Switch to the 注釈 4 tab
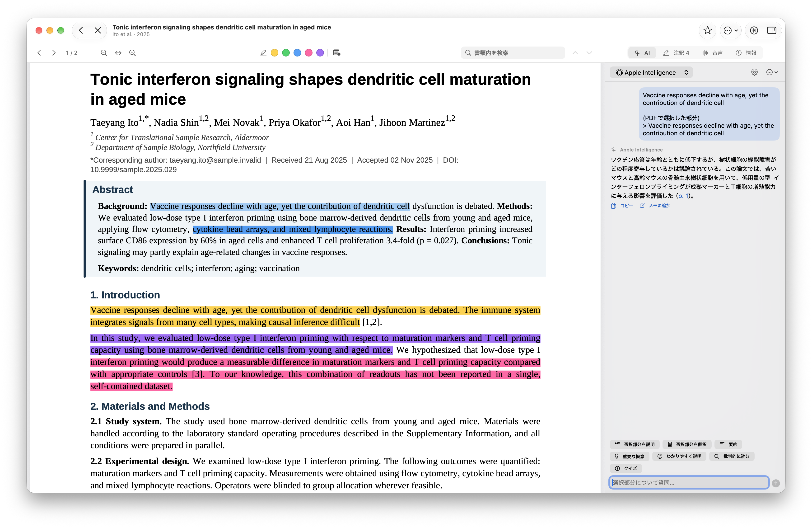Viewport: 812px width, 528px height. point(676,53)
